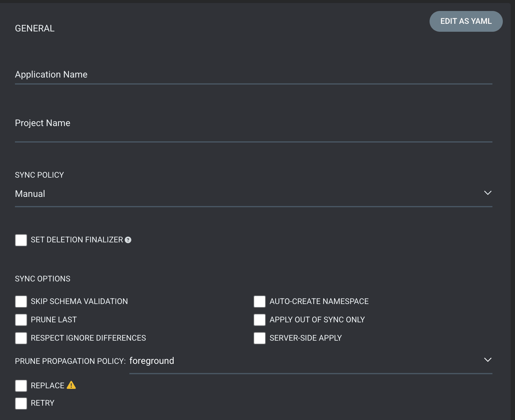Screen dimensions: 515x420
Task: Enable Set Deletion Finalizer checkbox
Action: point(21,240)
